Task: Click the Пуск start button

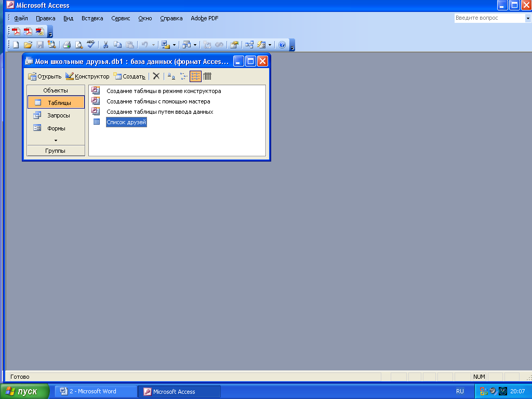Action: 25,392
